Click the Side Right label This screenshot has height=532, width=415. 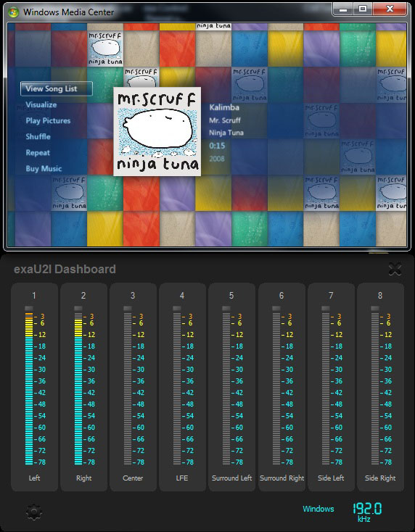point(380,478)
